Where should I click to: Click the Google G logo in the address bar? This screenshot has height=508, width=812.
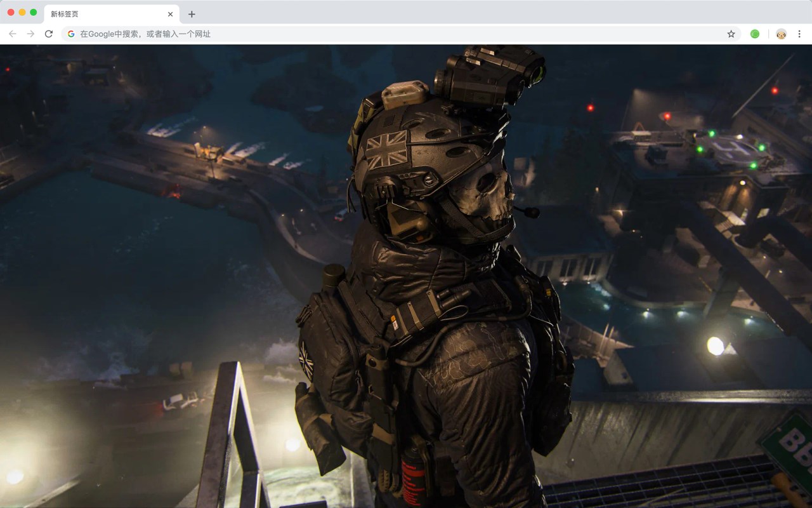[x=70, y=34]
